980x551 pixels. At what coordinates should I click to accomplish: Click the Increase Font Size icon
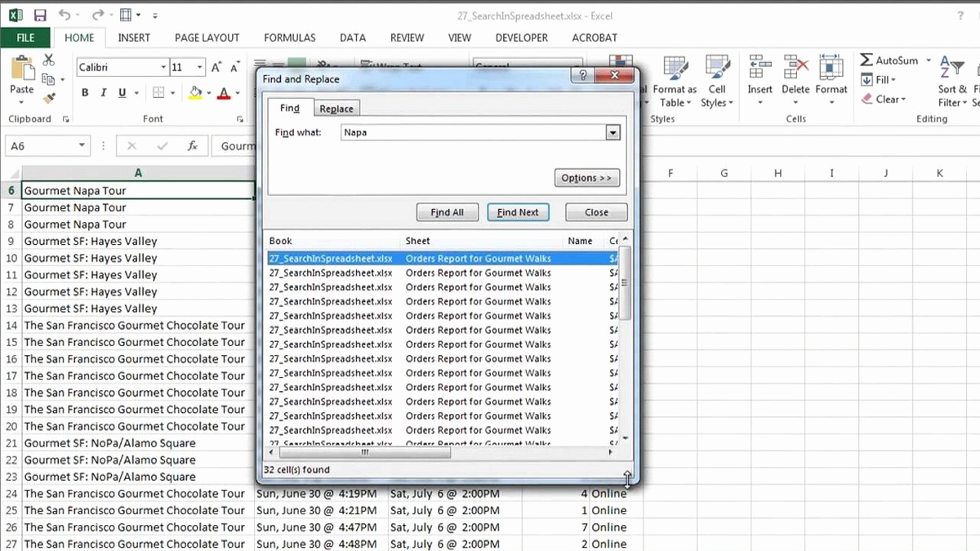pos(216,68)
